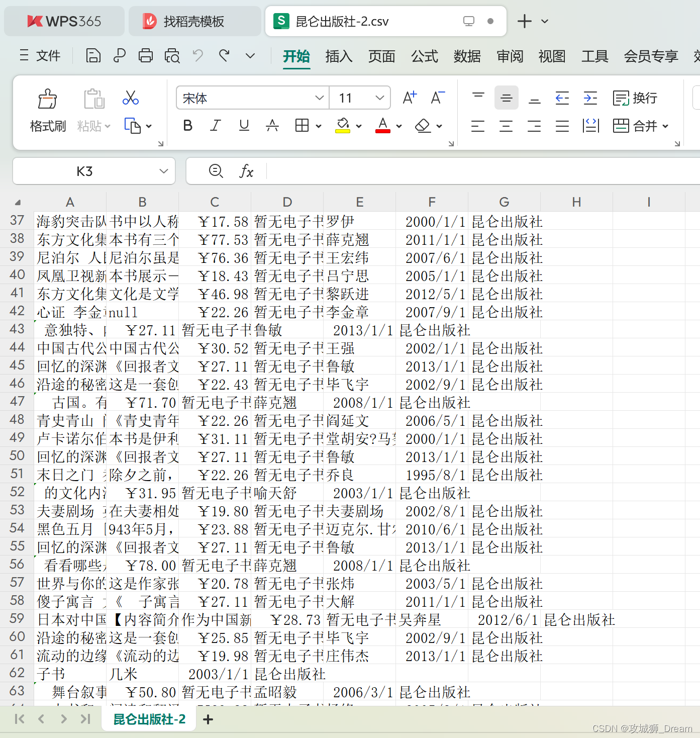Apply red font color
The image size is (700, 738).
(383, 125)
